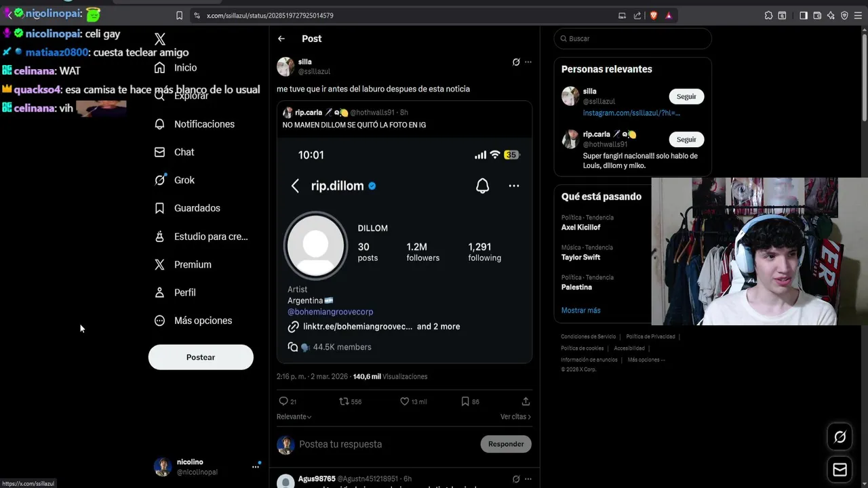
Task: Open the Taylor Swift trend
Action: point(580,258)
